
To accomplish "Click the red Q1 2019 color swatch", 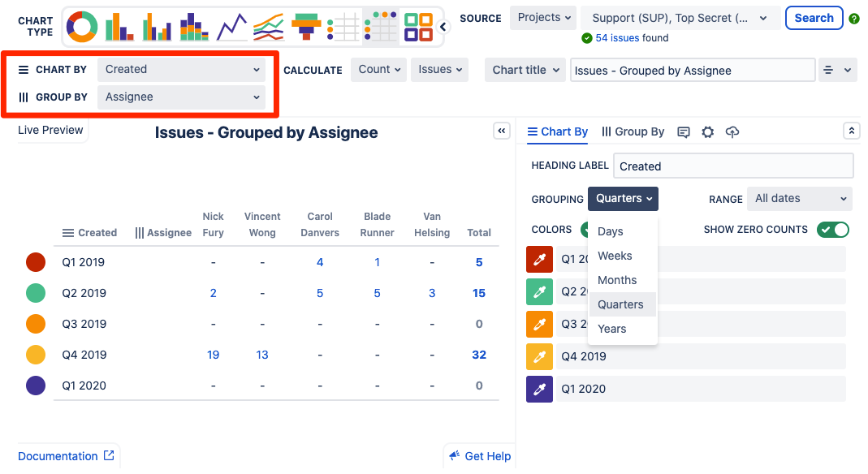I will click(539, 260).
